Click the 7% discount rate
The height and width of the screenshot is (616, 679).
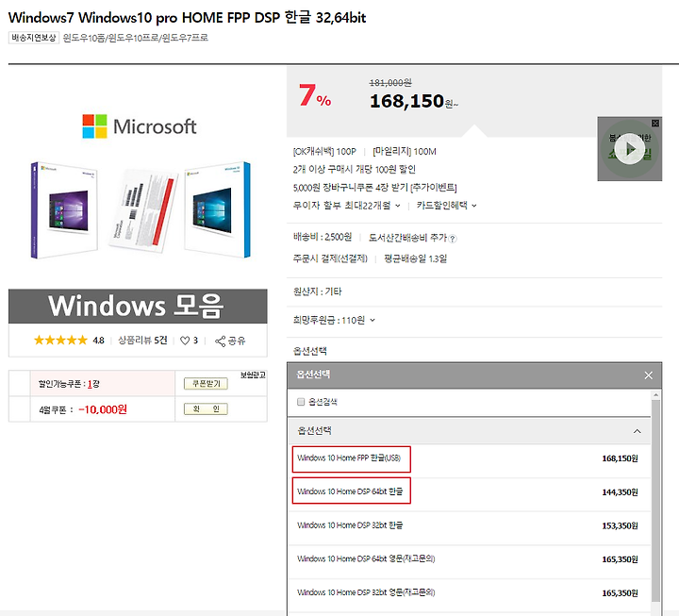coord(315,95)
